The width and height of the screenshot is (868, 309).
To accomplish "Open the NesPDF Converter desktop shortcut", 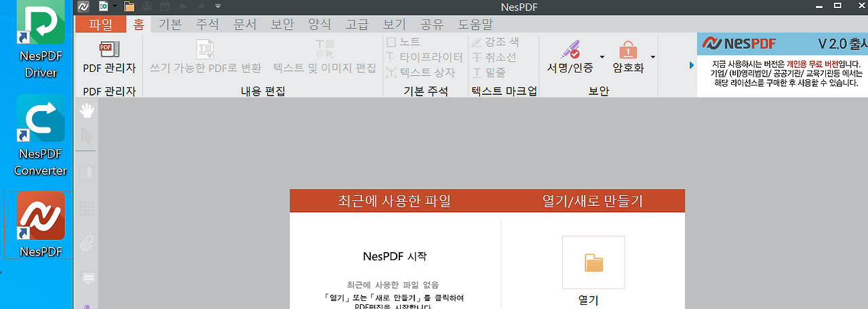I will pos(41,136).
